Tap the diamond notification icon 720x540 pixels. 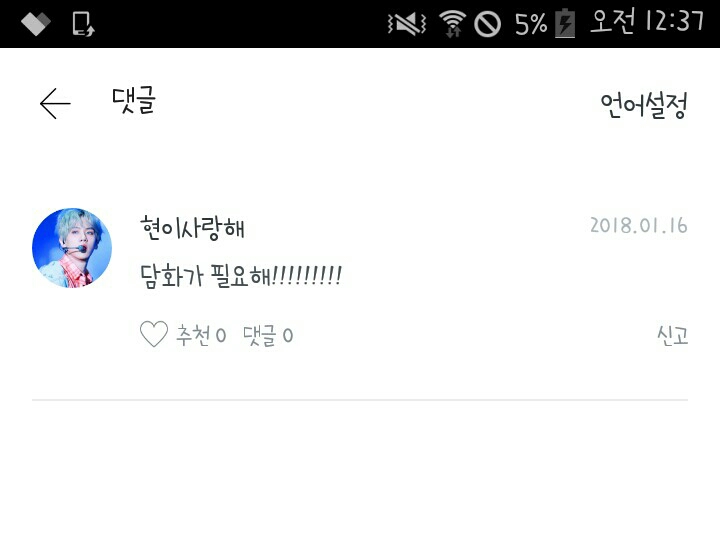click(36, 23)
